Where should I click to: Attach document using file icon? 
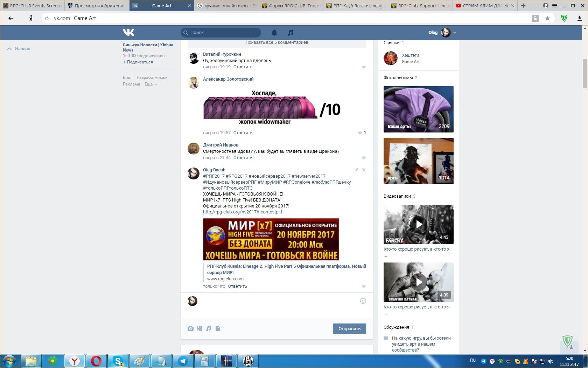[218, 328]
